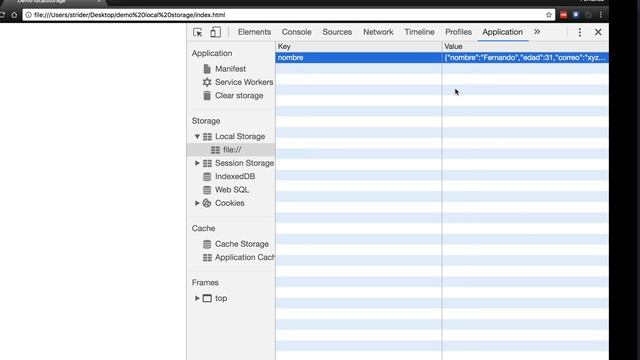Click the Service Workers gear icon
The height and width of the screenshot is (360, 640).
[207, 82]
